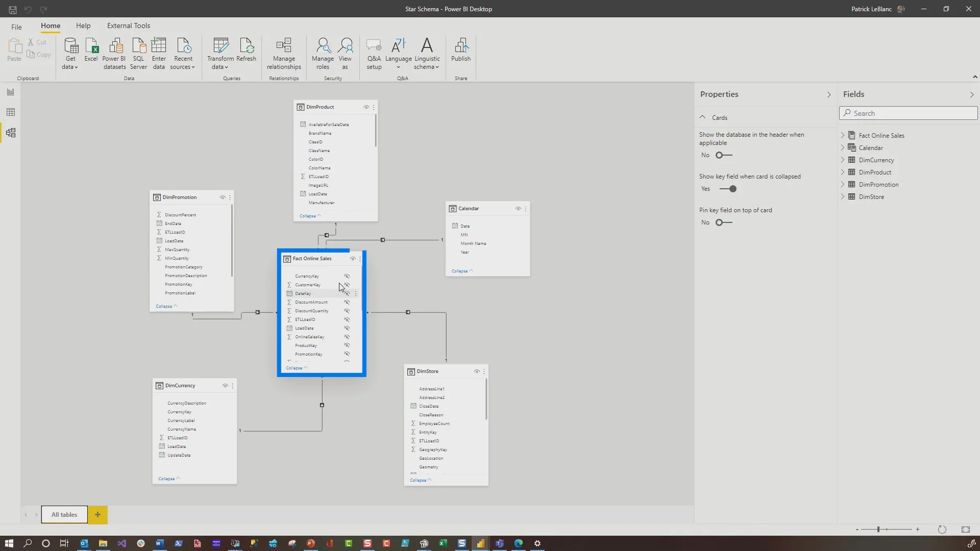This screenshot has width=980, height=551.
Task: Switch to Data view in sidebar
Action: (x=11, y=112)
